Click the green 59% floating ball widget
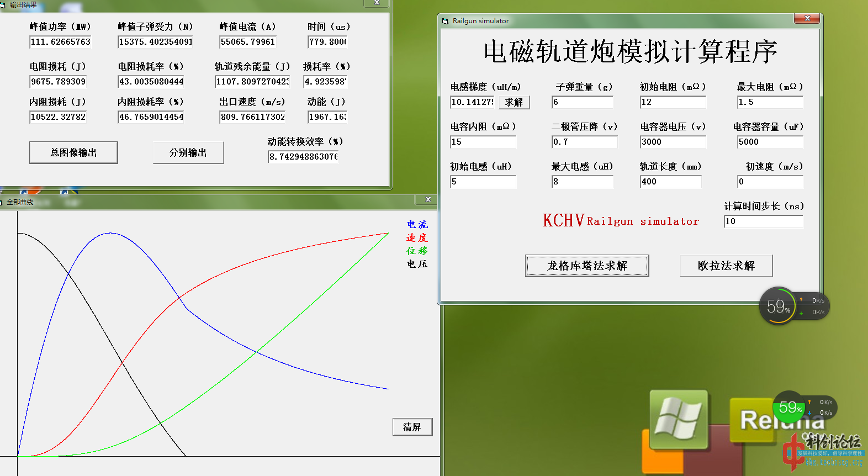 790,408
